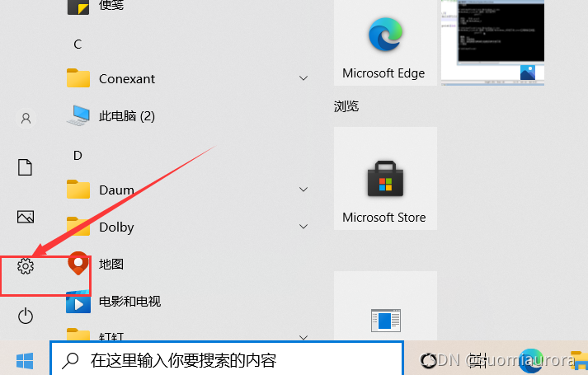
Task: Open the user account icon
Action: coord(26,119)
